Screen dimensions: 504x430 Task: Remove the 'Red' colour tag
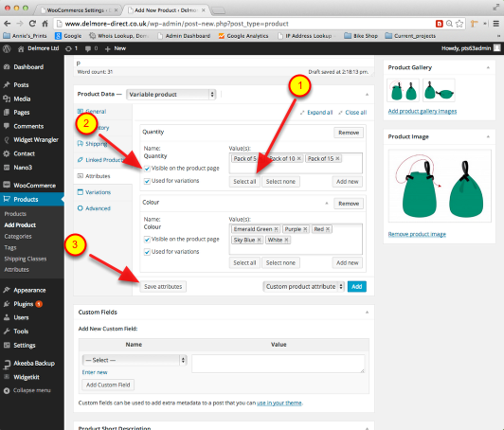[x=328, y=229]
